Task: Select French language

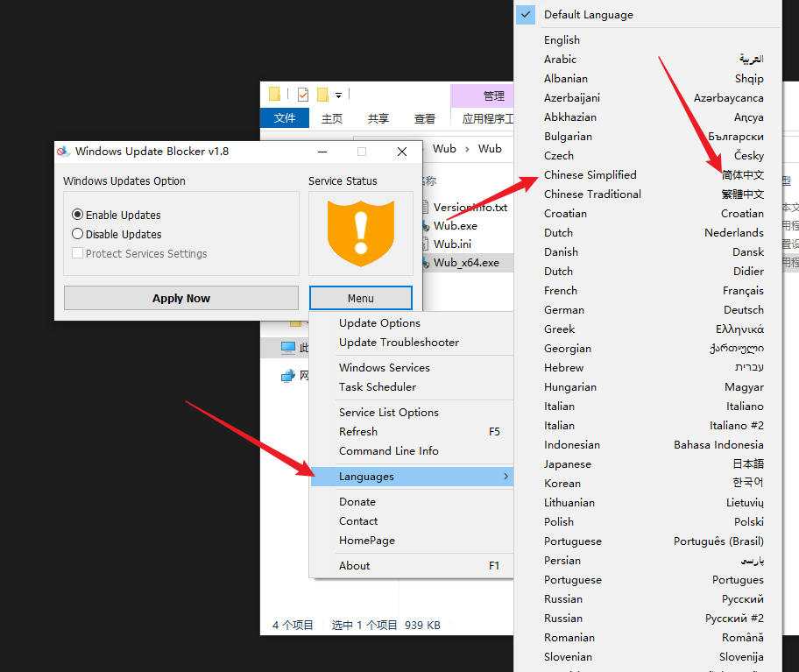Action: tap(647, 291)
